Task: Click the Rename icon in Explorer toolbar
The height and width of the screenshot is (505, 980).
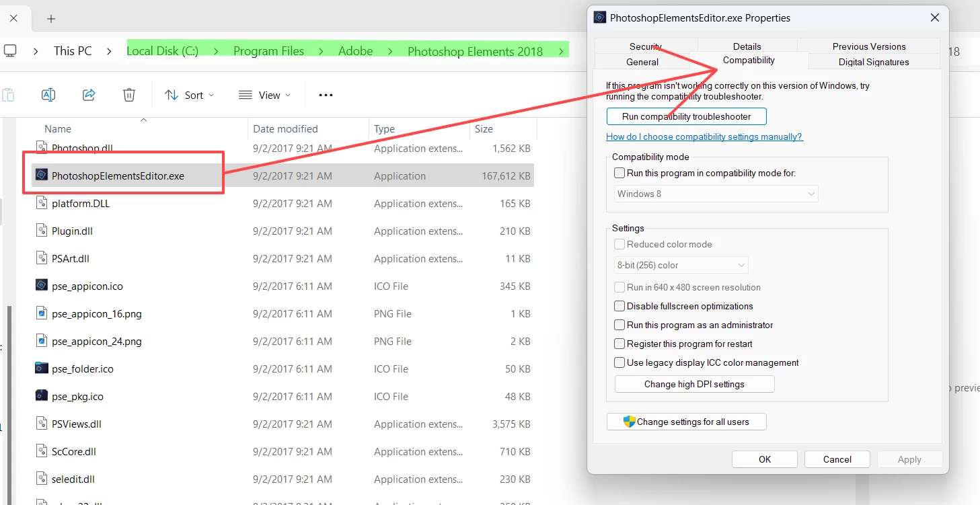Action: tap(48, 95)
